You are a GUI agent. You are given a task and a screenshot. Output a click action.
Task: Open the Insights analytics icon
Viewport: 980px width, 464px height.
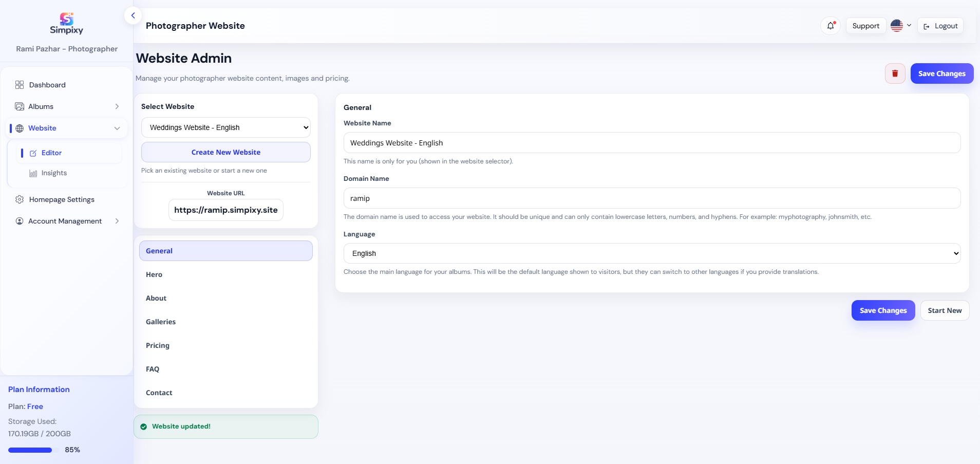click(x=33, y=173)
